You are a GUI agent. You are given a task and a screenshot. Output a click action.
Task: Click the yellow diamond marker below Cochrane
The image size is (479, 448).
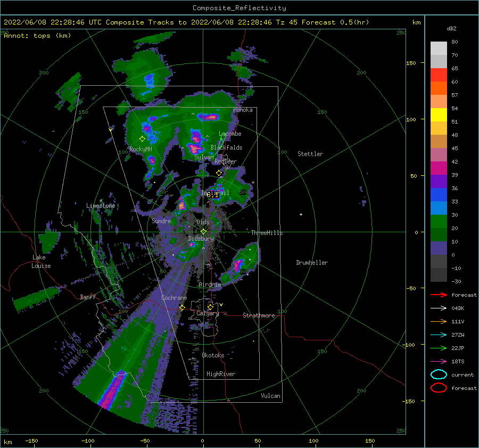182,307
